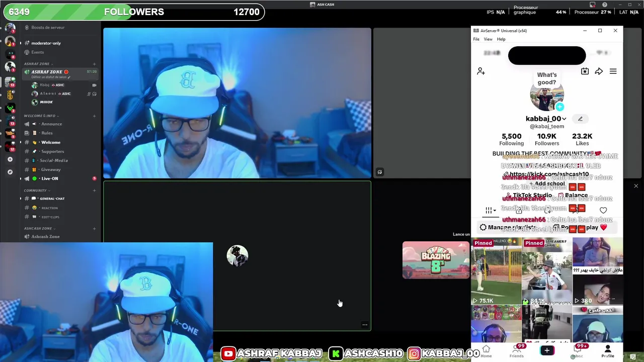This screenshot has height=362, width=644.
Task: Click the user avatar in the dark call tile
Action: tap(237, 256)
